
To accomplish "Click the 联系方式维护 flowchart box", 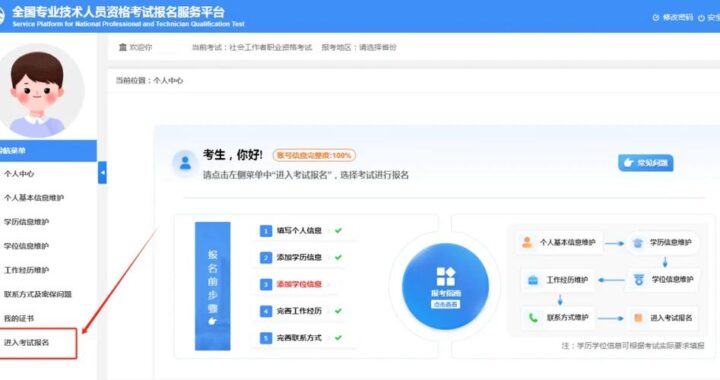I will [558, 317].
